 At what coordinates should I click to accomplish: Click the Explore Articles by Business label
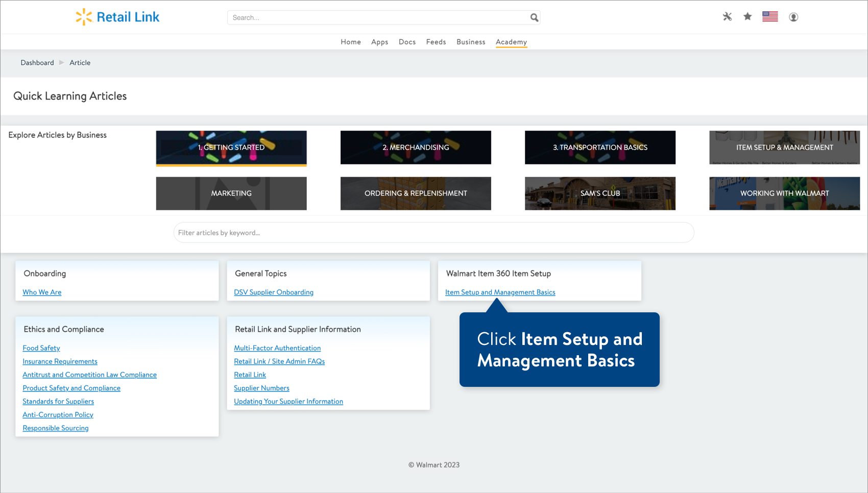pyautogui.click(x=58, y=135)
